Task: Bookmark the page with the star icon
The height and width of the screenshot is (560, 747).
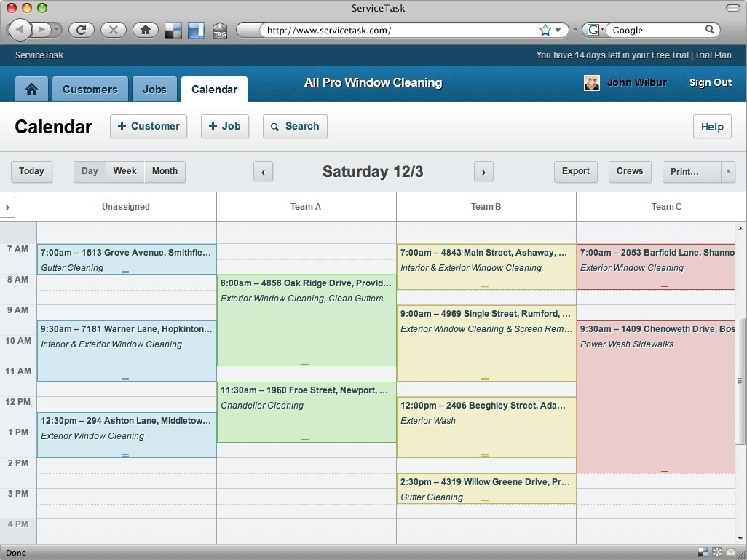Action: 545,30
